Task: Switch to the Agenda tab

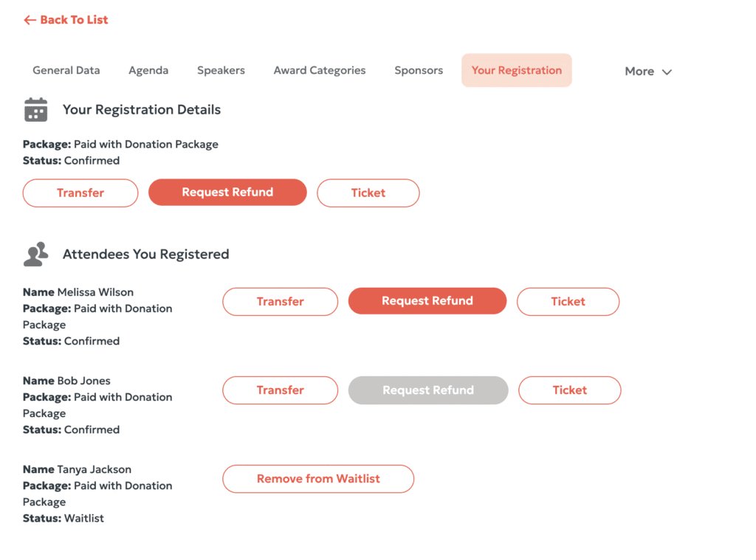Action: click(148, 71)
